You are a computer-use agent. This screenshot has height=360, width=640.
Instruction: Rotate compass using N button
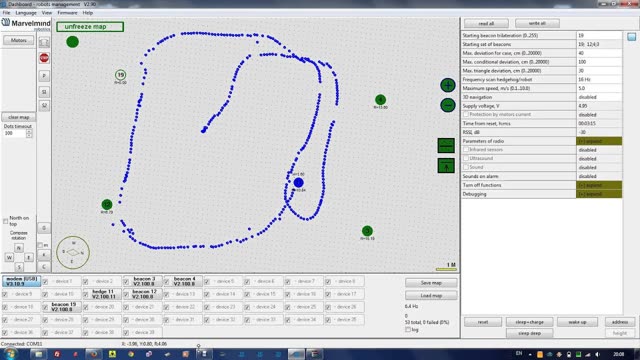19,248
